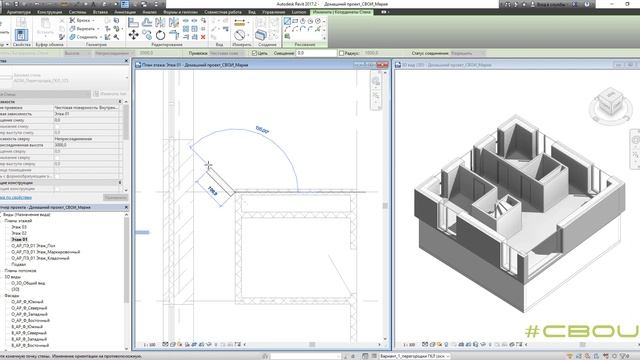Image resolution: width=640 pixels, height=360 pixels.
Task: Select the Move tool in Редактирование panel
Action: pyautogui.click(x=133, y=36)
